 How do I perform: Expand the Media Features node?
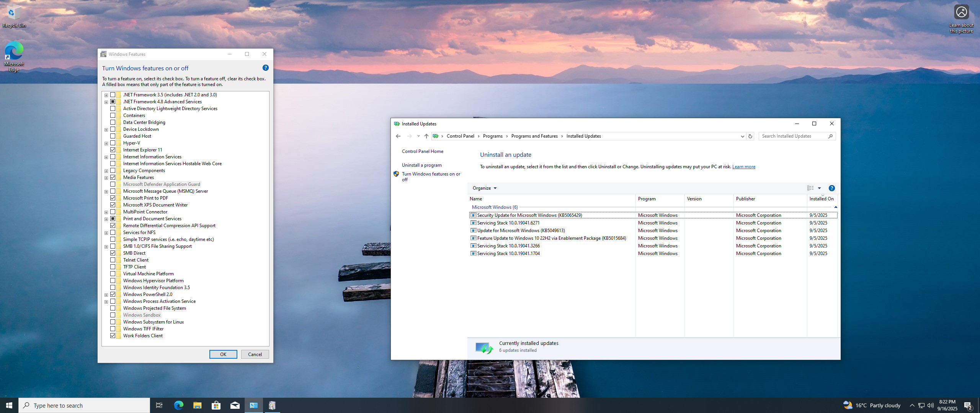tap(106, 178)
